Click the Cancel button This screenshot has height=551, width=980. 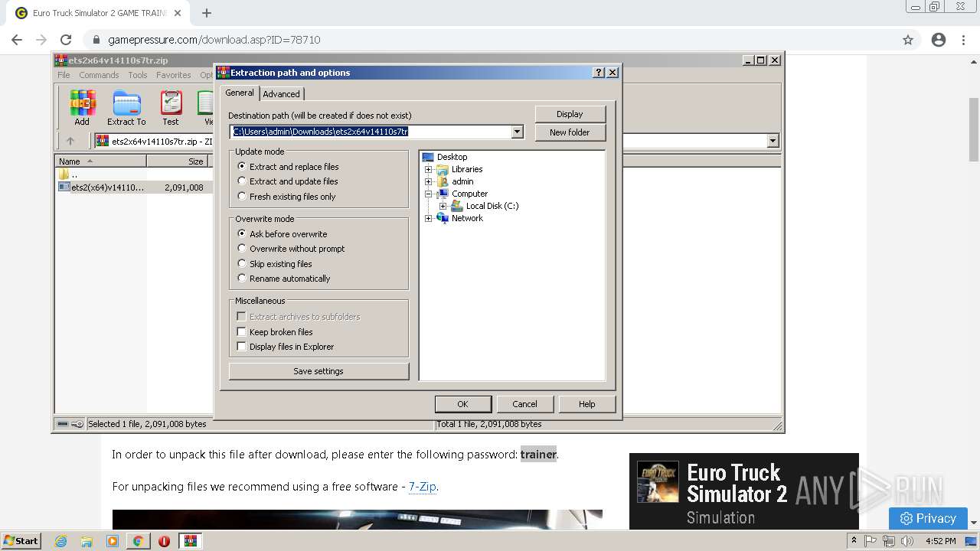(524, 404)
